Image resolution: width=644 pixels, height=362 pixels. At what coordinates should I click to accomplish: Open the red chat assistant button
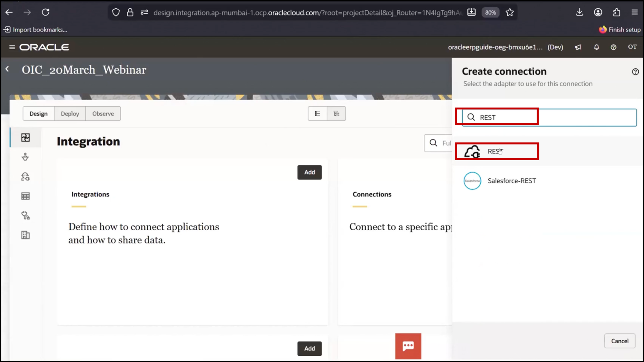[408, 346]
